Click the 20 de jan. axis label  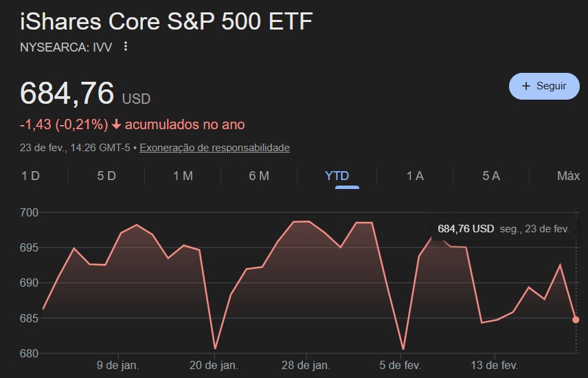click(215, 365)
